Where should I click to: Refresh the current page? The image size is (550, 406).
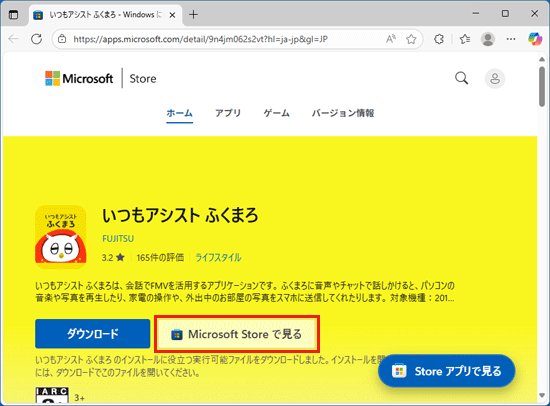tap(36, 39)
